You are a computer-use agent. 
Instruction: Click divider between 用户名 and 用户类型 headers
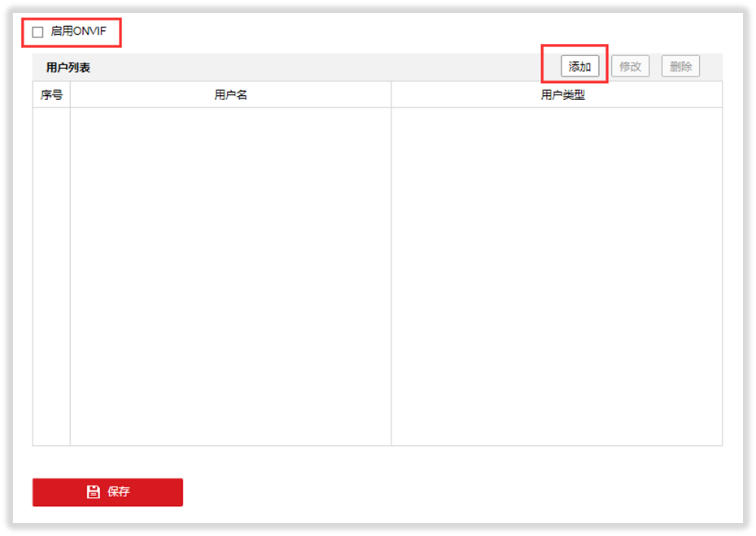pos(391,95)
